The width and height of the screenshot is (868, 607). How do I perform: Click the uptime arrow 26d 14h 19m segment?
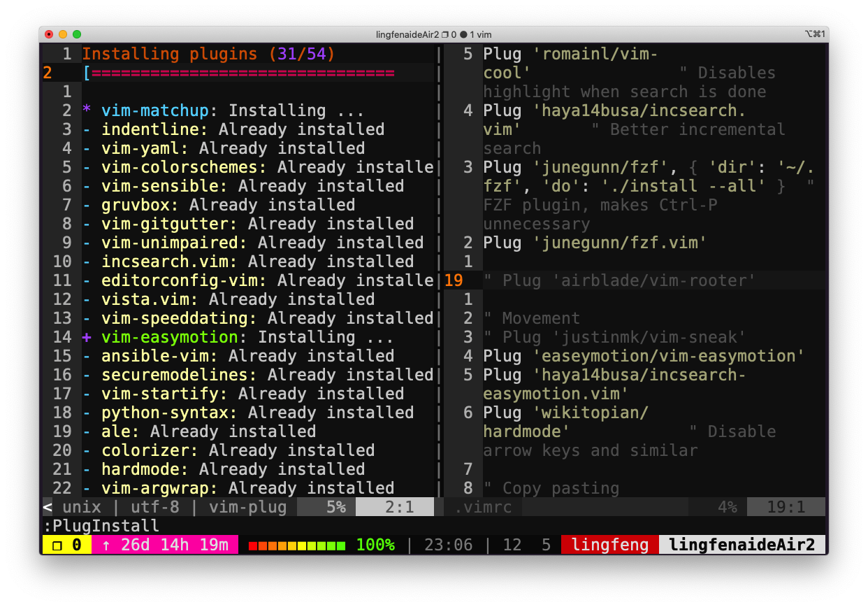(165, 545)
